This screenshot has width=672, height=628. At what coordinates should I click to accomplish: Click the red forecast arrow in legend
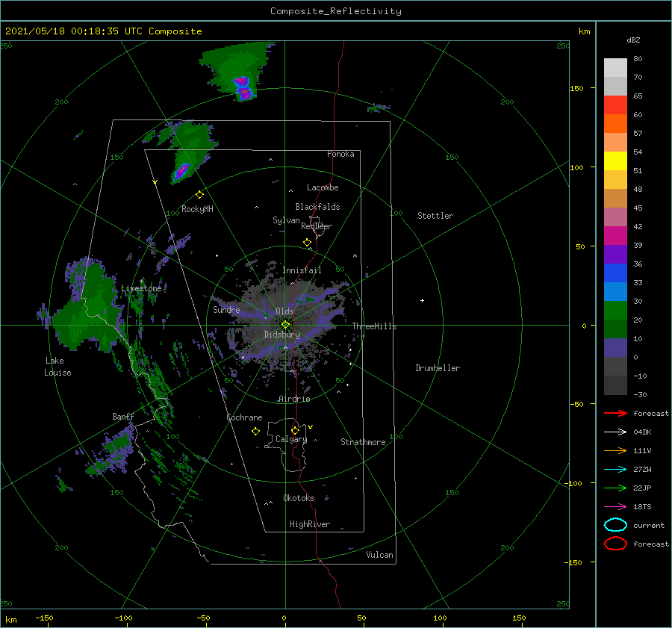coord(615,413)
